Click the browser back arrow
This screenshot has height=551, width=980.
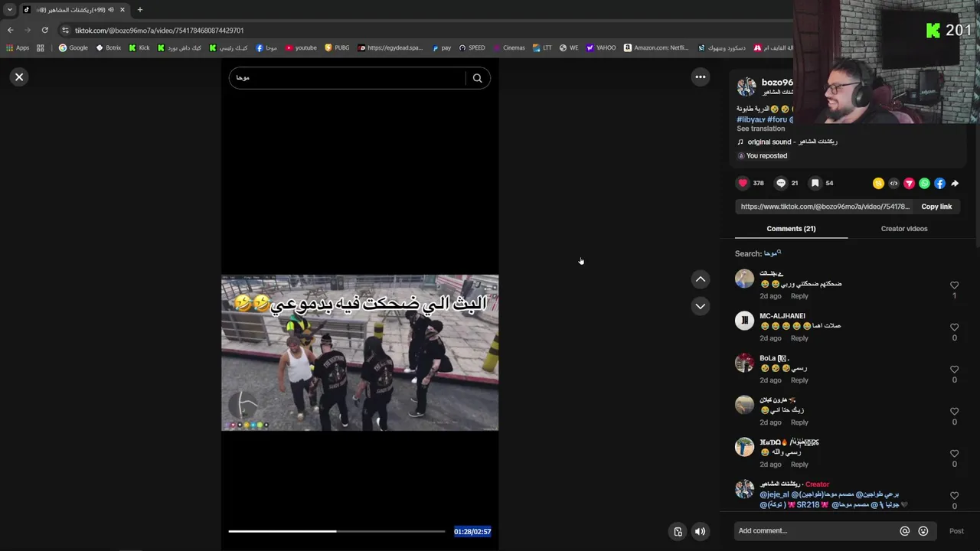pos(10,30)
